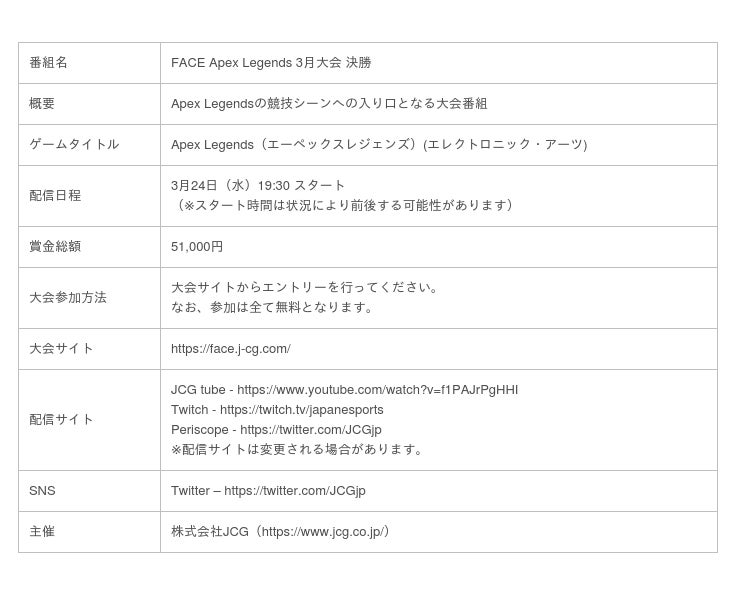Open the face.j-cg.com tournament site link
740x593 pixels.
(230, 349)
